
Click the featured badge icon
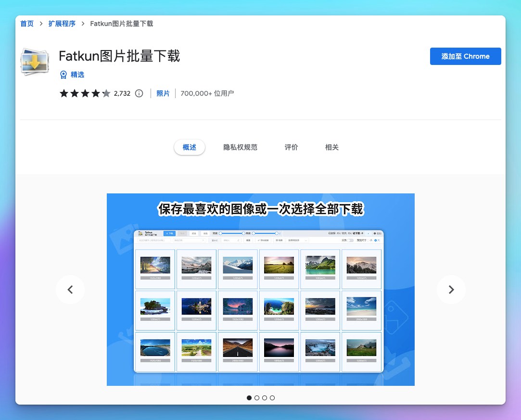[x=64, y=75]
